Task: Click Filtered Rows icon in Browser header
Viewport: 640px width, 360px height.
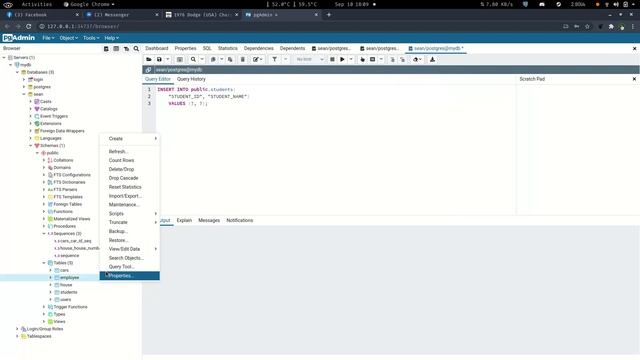Action: [x=126, y=49]
